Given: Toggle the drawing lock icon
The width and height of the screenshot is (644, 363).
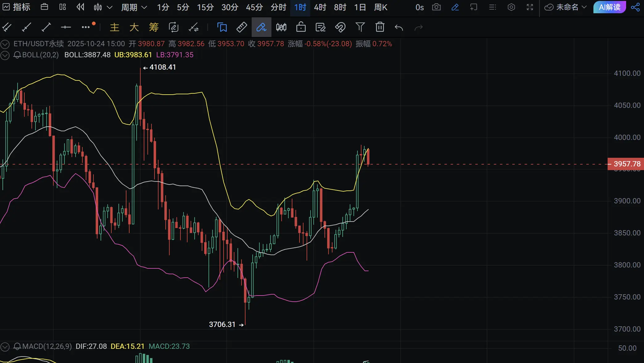Looking at the screenshot, I should (301, 27).
